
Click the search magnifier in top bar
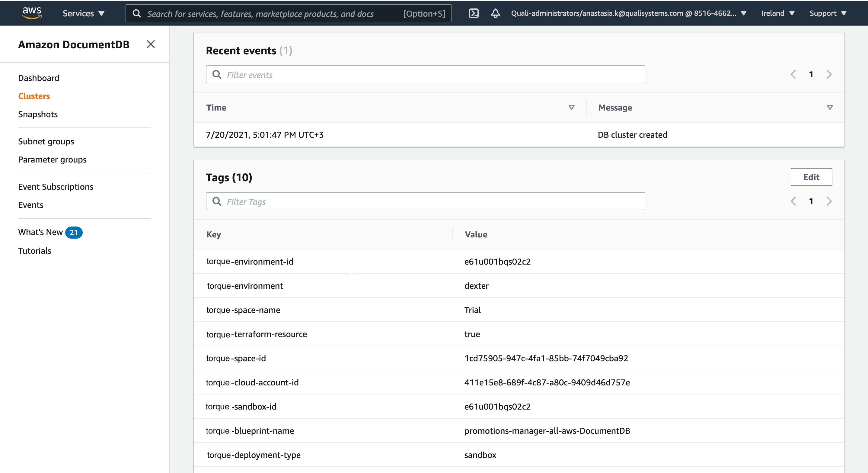click(136, 14)
